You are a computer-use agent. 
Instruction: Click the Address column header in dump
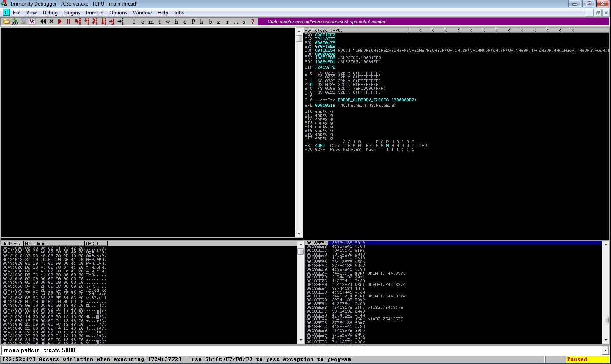pos(12,243)
